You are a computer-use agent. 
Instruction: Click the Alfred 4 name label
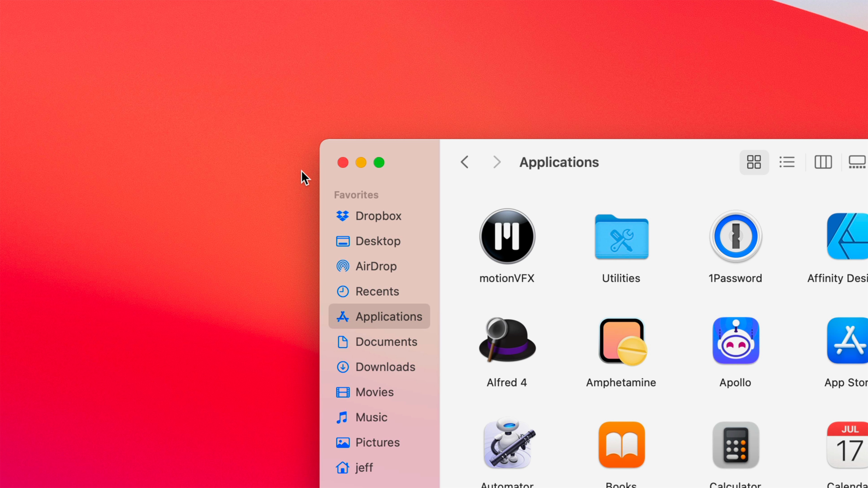click(507, 382)
